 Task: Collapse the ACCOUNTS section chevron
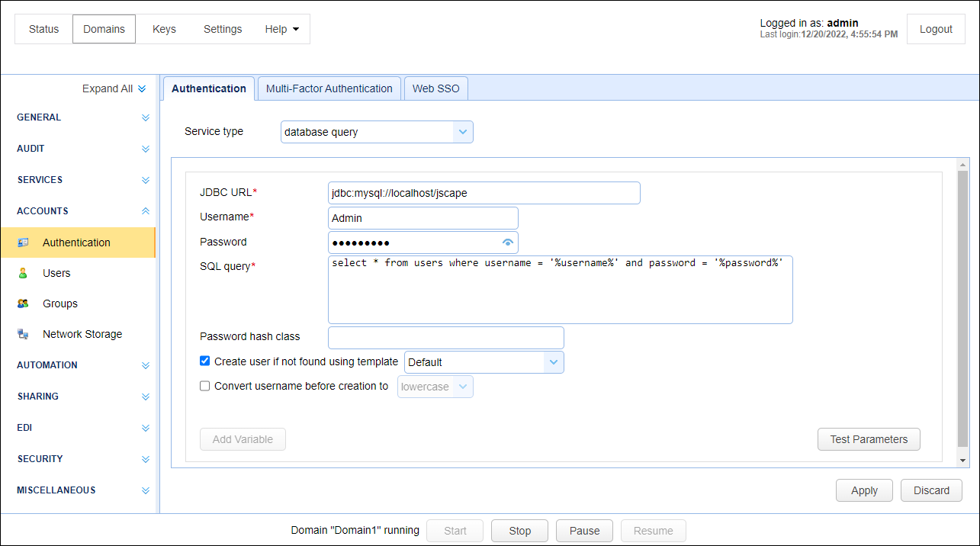coord(146,211)
